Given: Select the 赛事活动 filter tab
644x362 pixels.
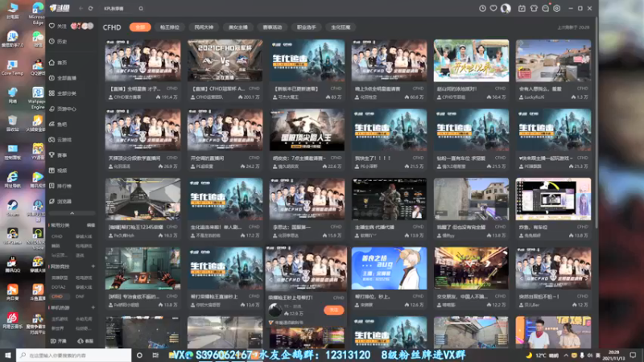Looking at the screenshot, I should [x=272, y=27].
